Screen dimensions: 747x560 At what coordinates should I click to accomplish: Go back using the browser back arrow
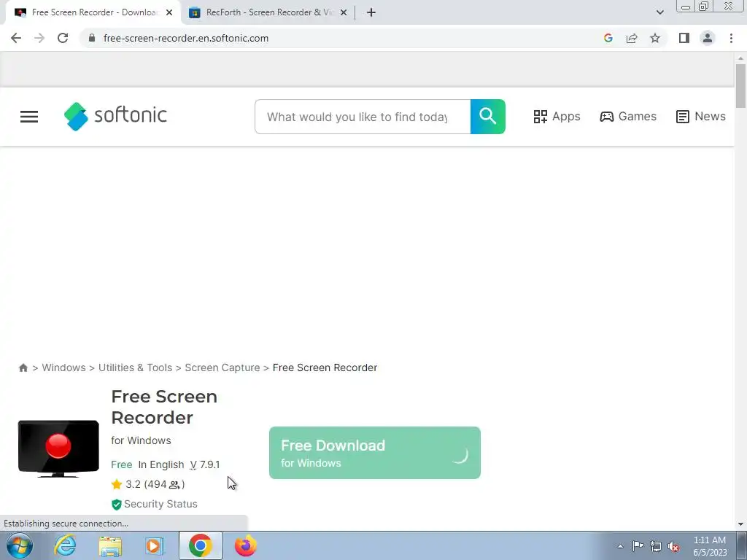16,38
